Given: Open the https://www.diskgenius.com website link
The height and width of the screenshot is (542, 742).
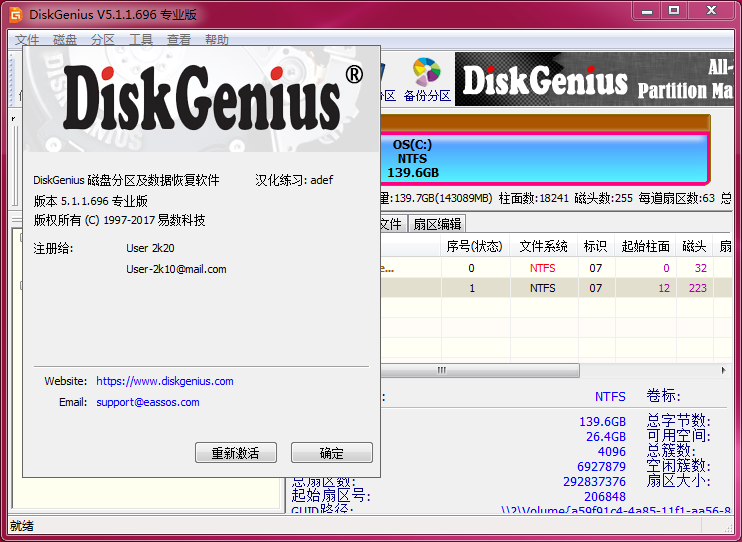Looking at the screenshot, I should [165, 381].
